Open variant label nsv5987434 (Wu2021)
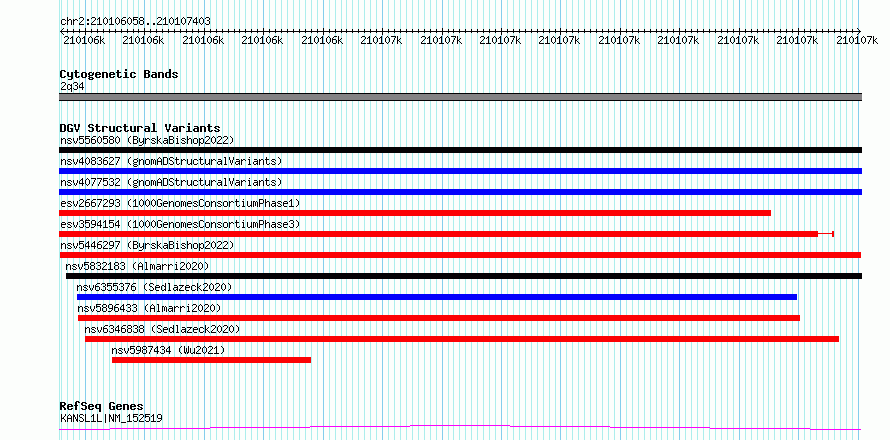 [x=169, y=350]
